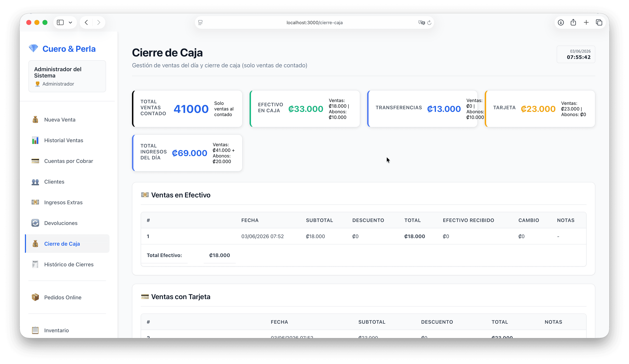This screenshot has height=364, width=629.
Task: Open Histórico de Cierres
Action: 67,265
